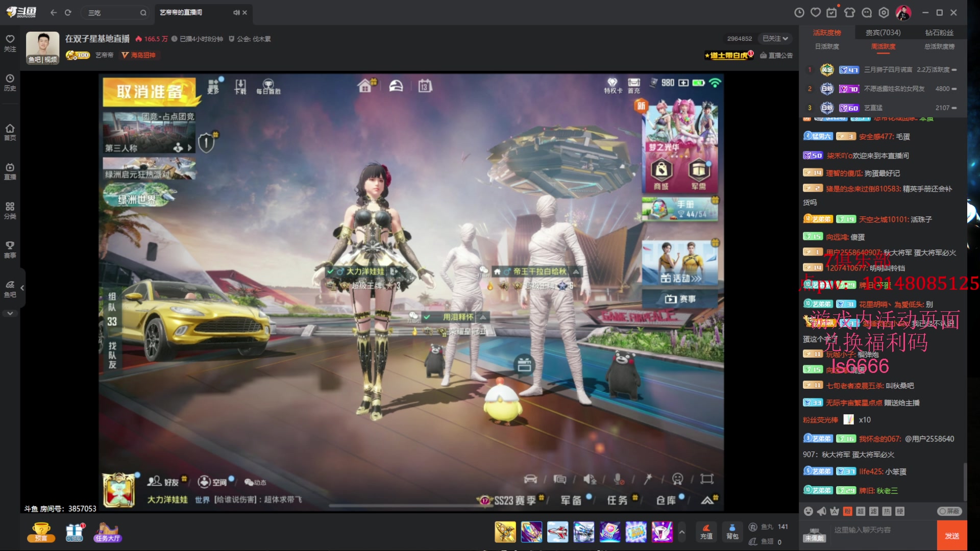Open followed channels heart icon in title bar
980x551 pixels.
[x=816, y=12]
